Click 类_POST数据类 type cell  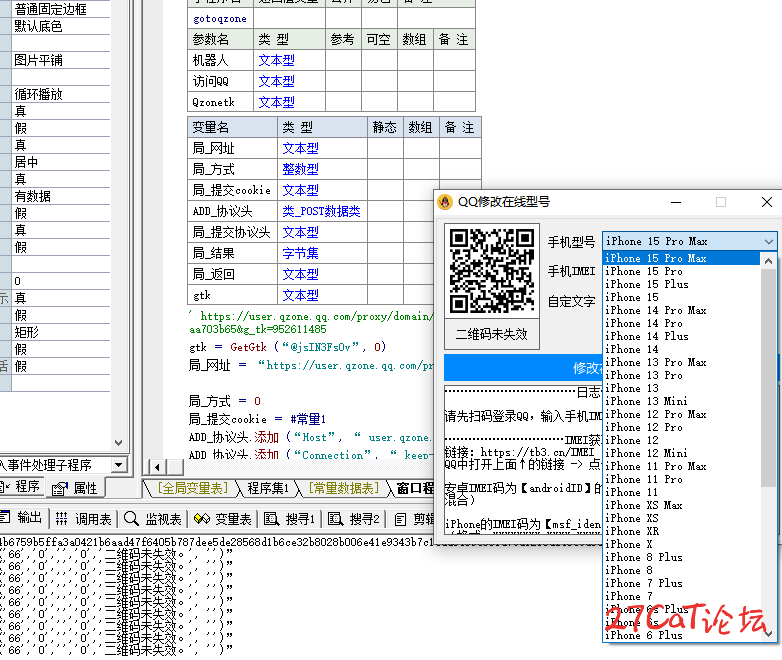(x=322, y=211)
